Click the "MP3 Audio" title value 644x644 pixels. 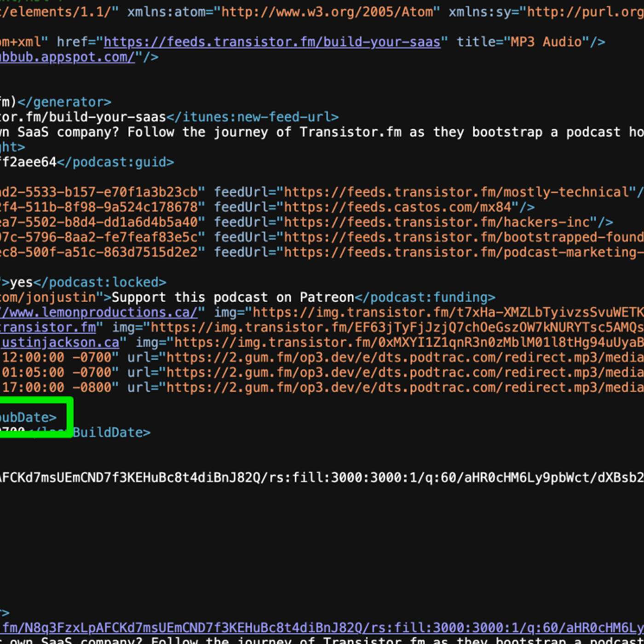[x=546, y=42]
